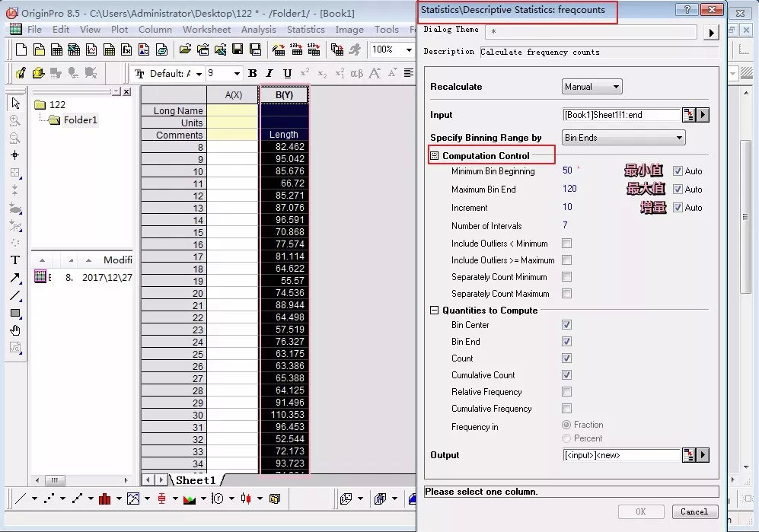The height and width of the screenshot is (532, 759).
Task: Enable Include Outliers >= Maximum
Action: coord(567,260)
